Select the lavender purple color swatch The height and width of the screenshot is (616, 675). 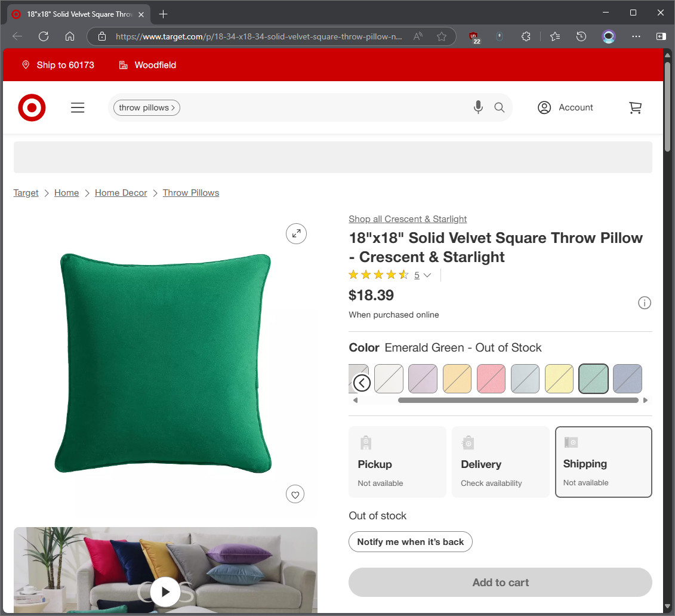(x=423, y=379)
